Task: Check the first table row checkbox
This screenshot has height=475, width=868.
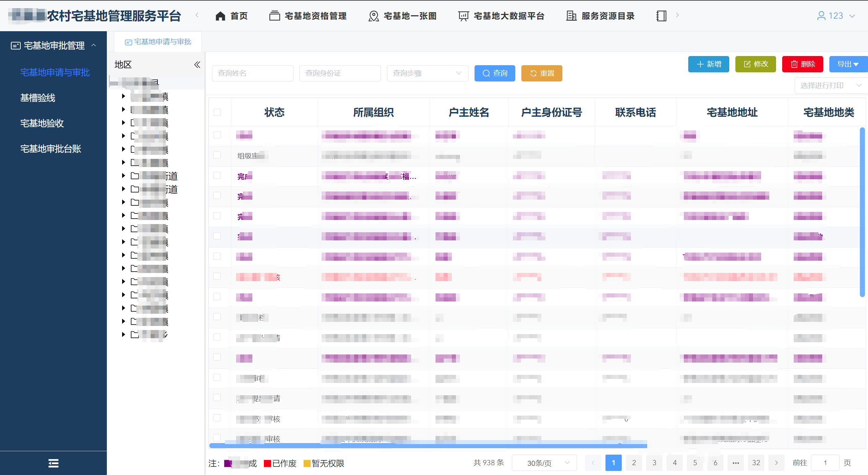Action: (217, 135)
